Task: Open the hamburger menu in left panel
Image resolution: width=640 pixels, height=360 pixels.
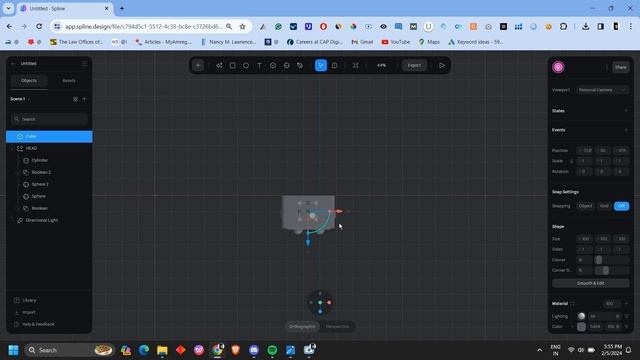Action: click(x=84, y=64)
